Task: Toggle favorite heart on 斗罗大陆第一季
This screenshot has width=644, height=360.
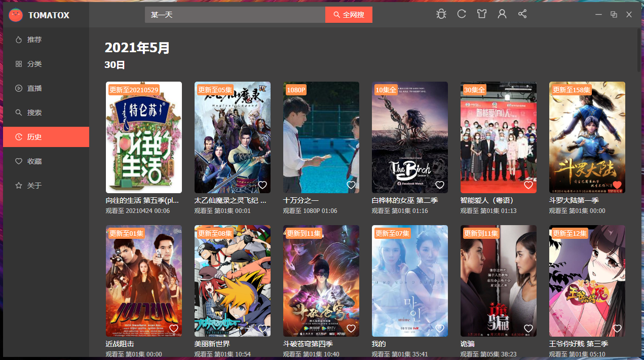Action: point(617,185)
